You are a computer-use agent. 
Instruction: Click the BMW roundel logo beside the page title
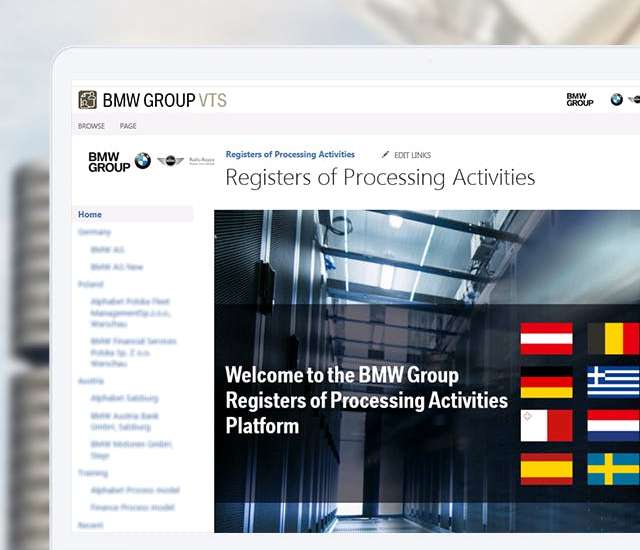click(x=143, y=161)
